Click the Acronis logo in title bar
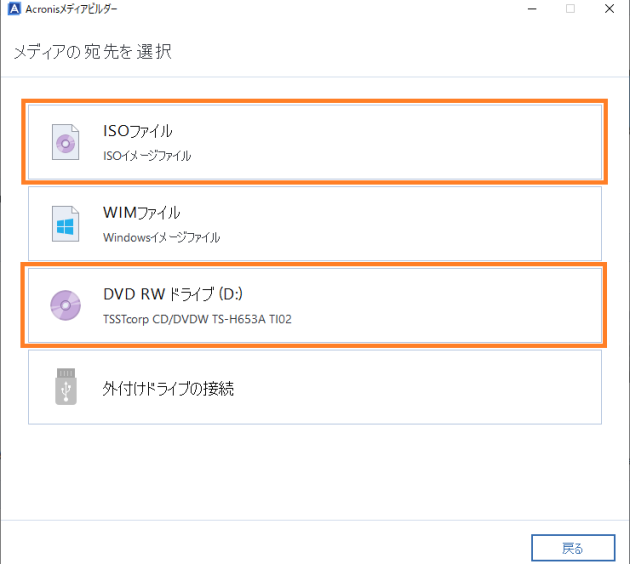The image size is (630, 564). coord(13,9)
